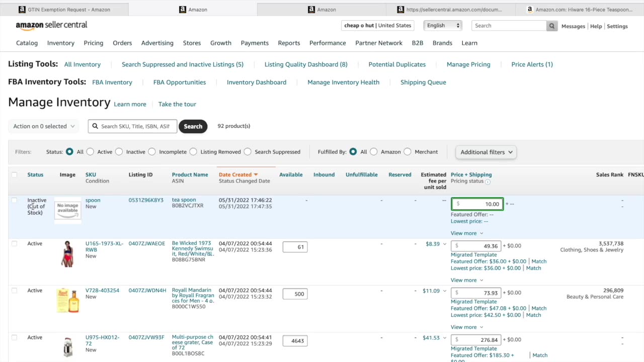Select the Active status filter
Viewport: 644px width, 362px height.
pyautogui.click(x=90, y=152)
